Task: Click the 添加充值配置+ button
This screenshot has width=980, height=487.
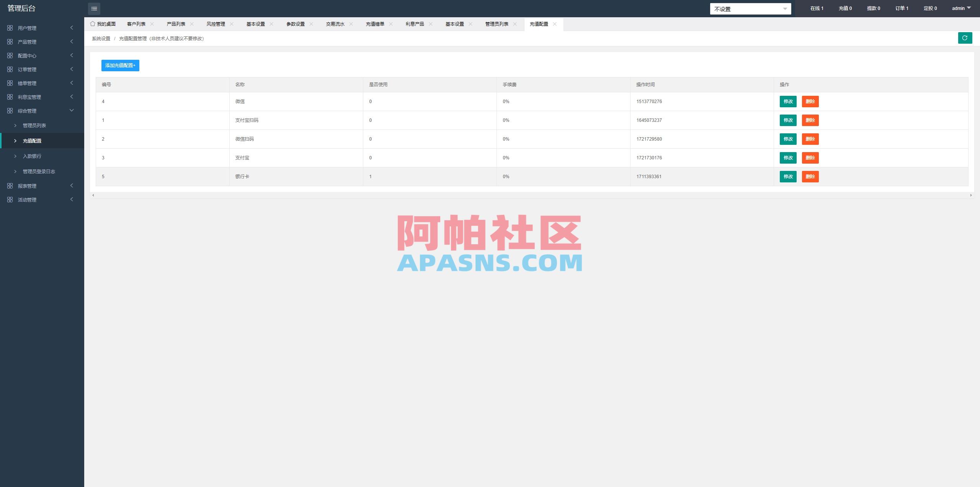Action: click(x=120, y=65)
